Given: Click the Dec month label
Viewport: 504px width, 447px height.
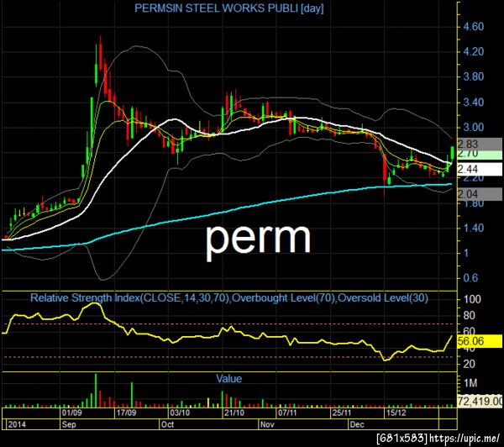Looking at the screenshot, I should [x=357, y=424].
